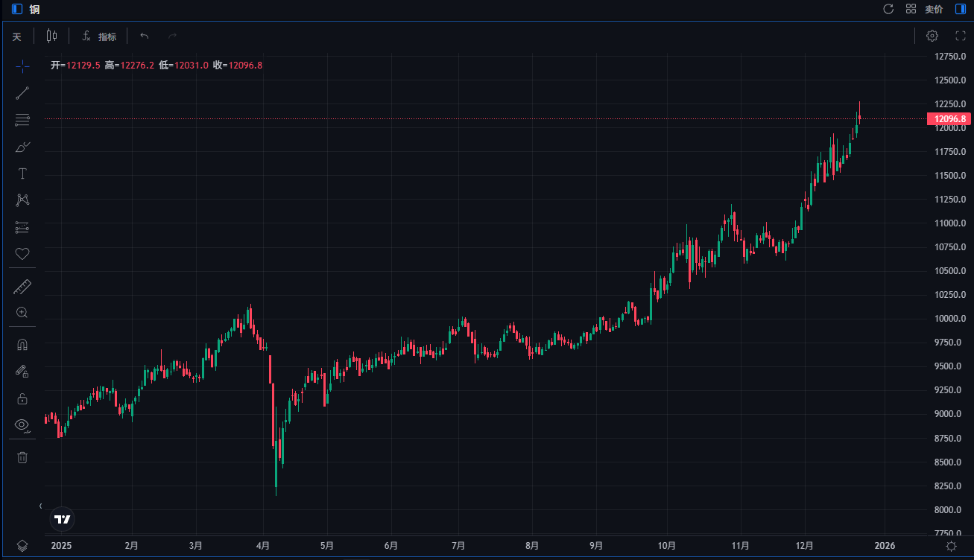The image size is (974, 560).
Task: Click the TradingView logo link
Action: [x=63, y=519]
